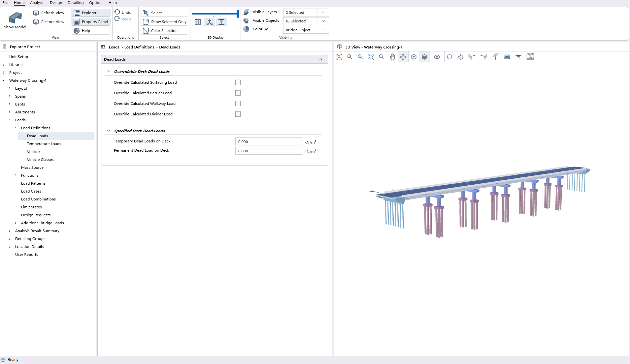
Task: Select the pan hand tool
Action: 392,57
